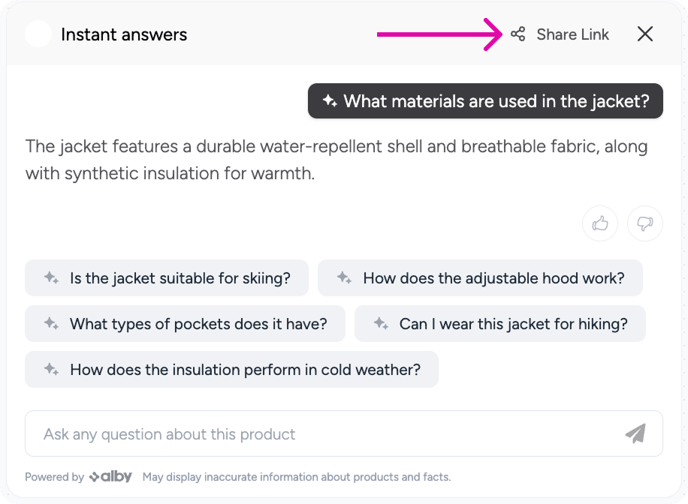Viewport: 688px width, 504px height.
Task: Click the sparkle icon beside the hiking suggestion
Action: [380, 324]
